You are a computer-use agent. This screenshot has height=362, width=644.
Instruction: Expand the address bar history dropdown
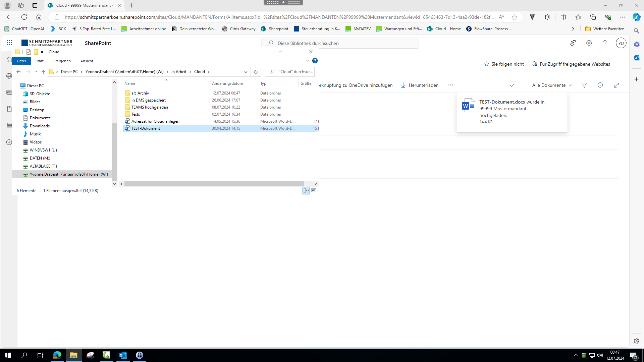(246, 72)
